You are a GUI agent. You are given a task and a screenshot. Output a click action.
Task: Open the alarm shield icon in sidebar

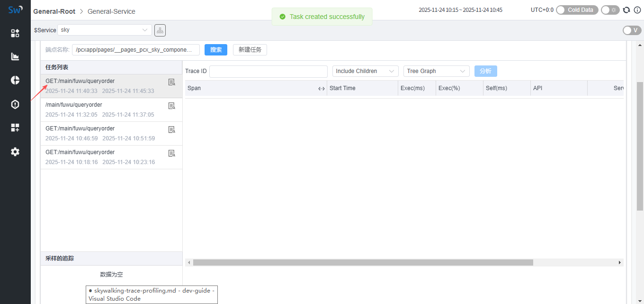[15, 104]
